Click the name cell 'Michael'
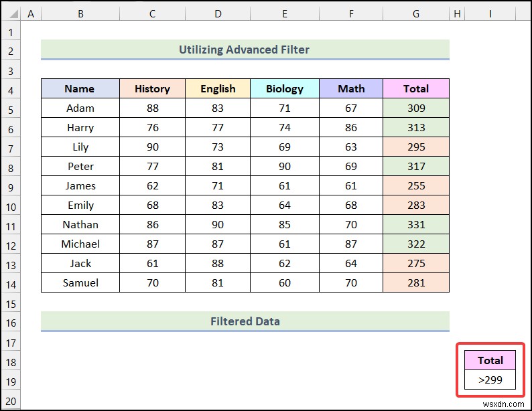Screen dimensions: 532x411 click(80, 244)
